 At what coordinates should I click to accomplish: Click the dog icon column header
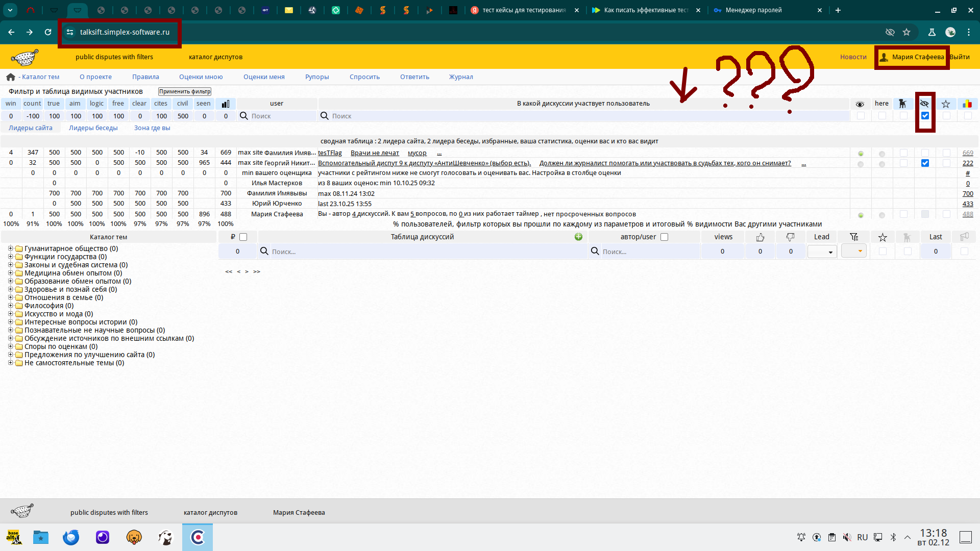[x=902, y=104]
